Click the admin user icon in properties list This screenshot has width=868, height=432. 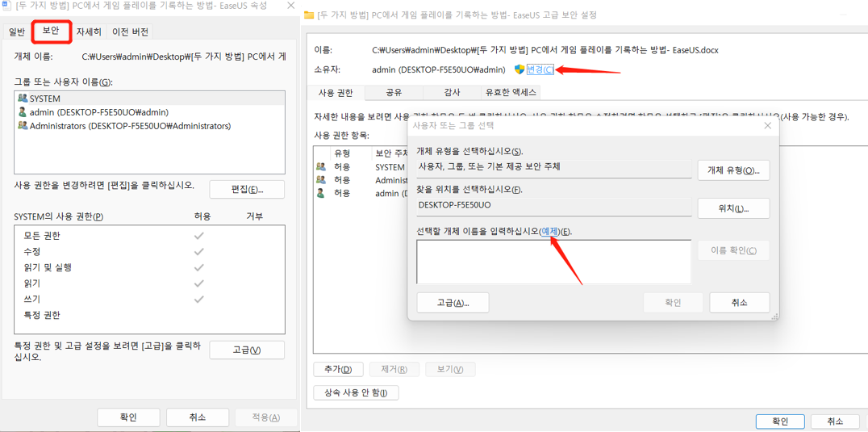coord(23,112)
